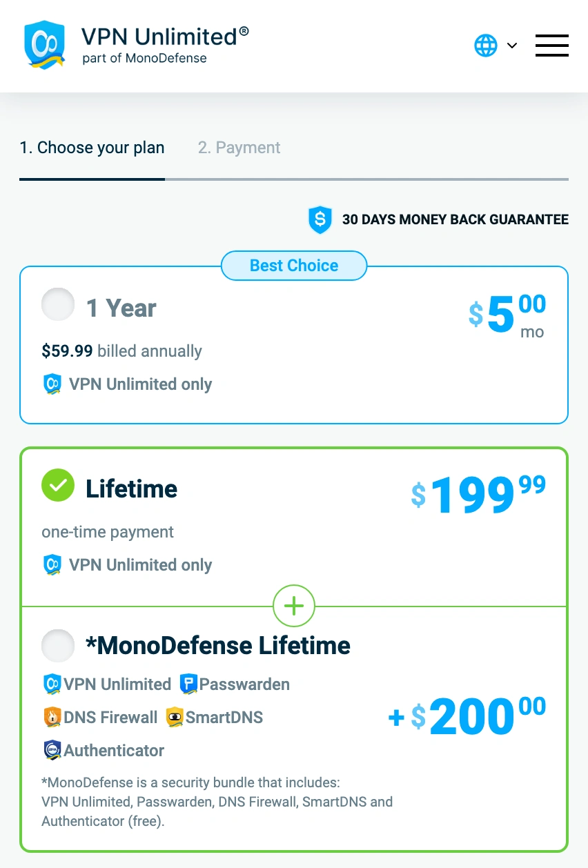Open the hamburger navigation menu
The height and width of the screenshot is (868, 588).
[x=551, y=46]
